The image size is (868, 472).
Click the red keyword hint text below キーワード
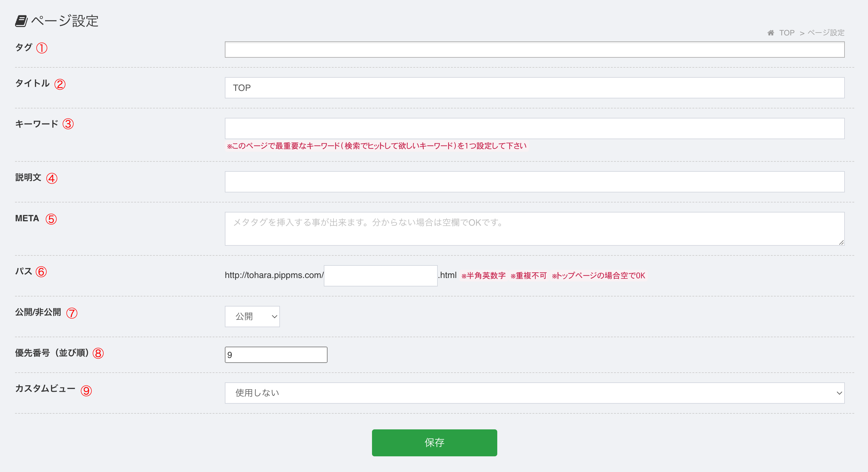(x=376, y=146)
